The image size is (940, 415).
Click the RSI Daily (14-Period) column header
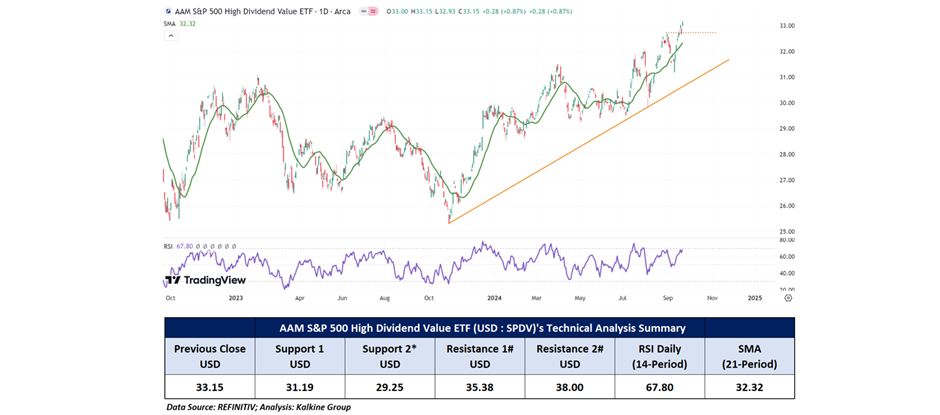pyautogui.click(x=660, y=357)
